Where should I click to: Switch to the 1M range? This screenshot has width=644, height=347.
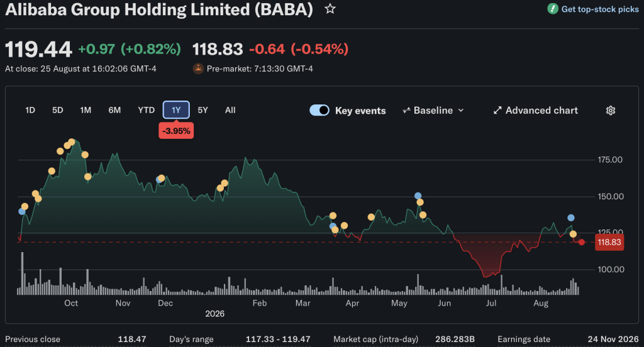point(86,110)
